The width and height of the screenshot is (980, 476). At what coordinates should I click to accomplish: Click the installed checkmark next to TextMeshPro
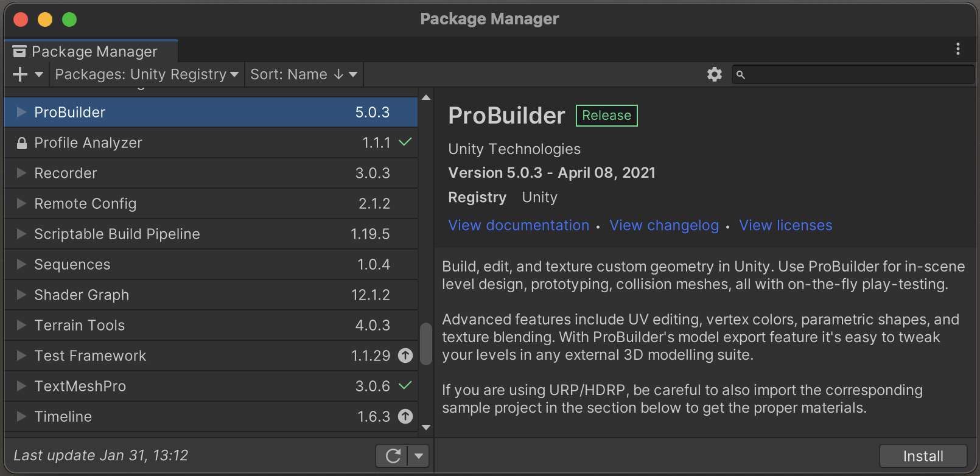405,386
